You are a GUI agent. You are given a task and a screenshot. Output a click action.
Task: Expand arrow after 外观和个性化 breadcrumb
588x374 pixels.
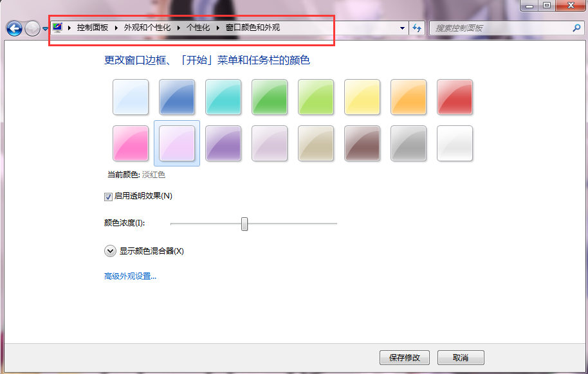pyautogui.click(x=179, y=28)
